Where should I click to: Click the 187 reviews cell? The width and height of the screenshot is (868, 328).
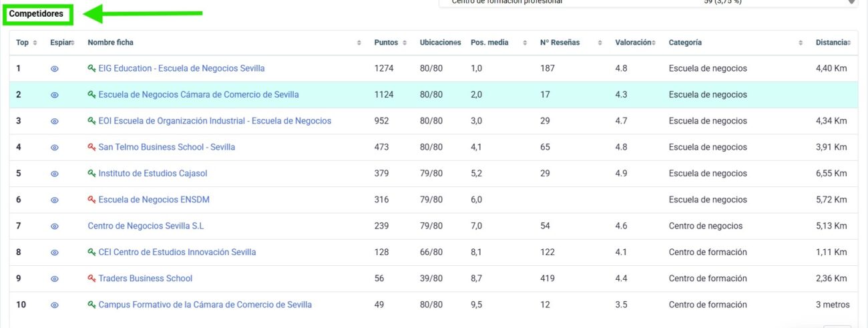pos(548,68)
